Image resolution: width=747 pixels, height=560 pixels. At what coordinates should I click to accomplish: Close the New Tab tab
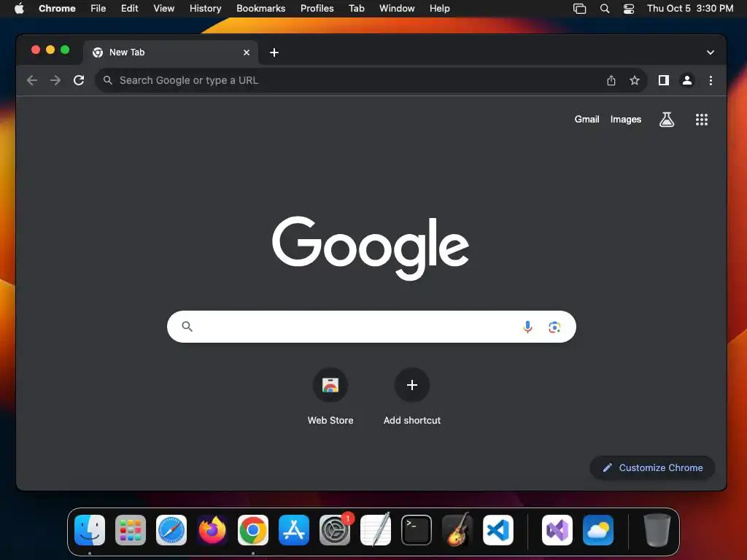pyautogui.click(x=247, y=52)
